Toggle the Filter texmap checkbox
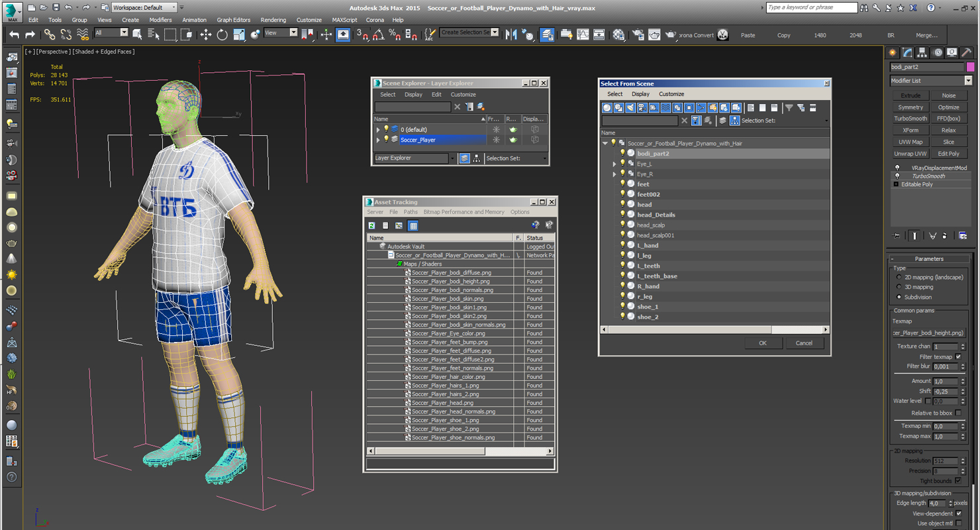 958,356
